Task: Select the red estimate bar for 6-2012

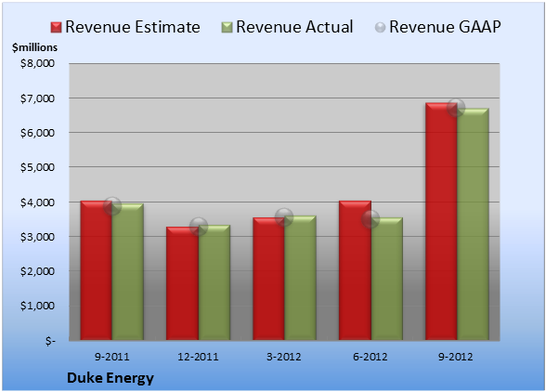Action: pos(355,270)
